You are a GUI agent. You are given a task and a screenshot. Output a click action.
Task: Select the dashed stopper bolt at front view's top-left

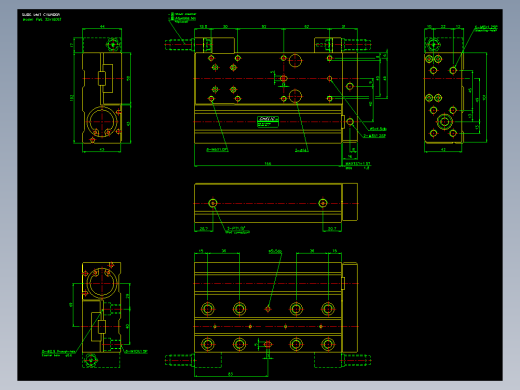coord(180,45)
